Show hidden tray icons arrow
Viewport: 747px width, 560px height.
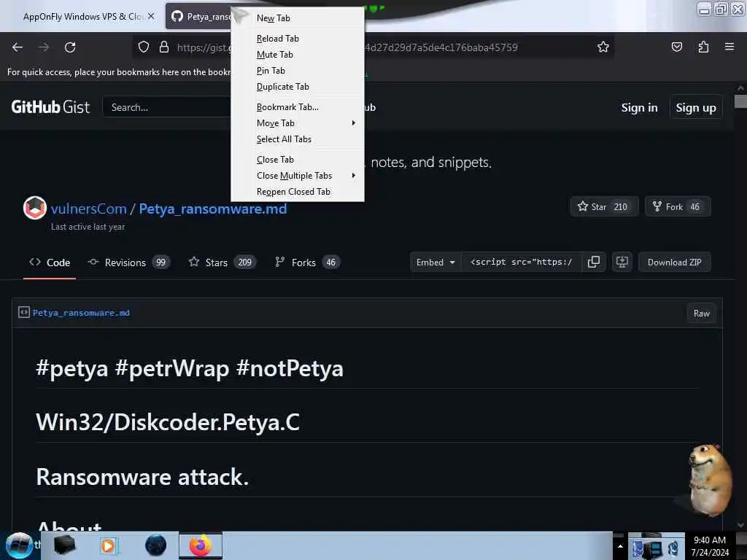click(620, 546)
